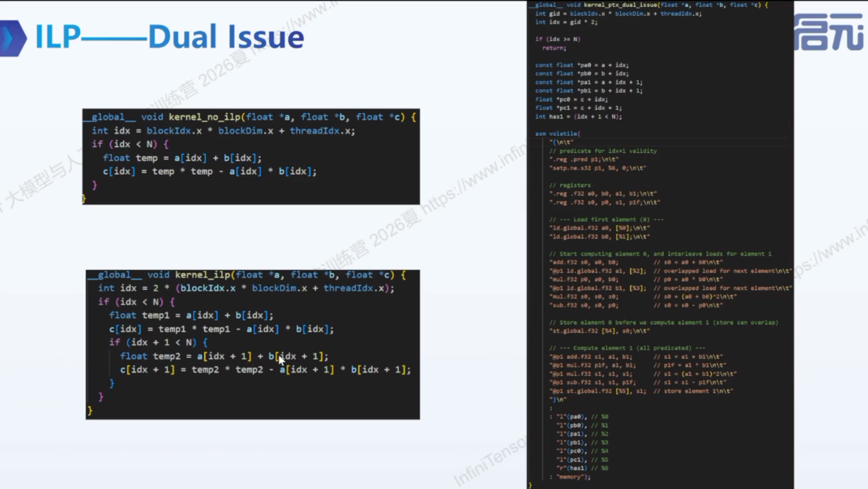
Task: Click the "// --- Load first element (0) ---" comment
Action: [606, 219]
